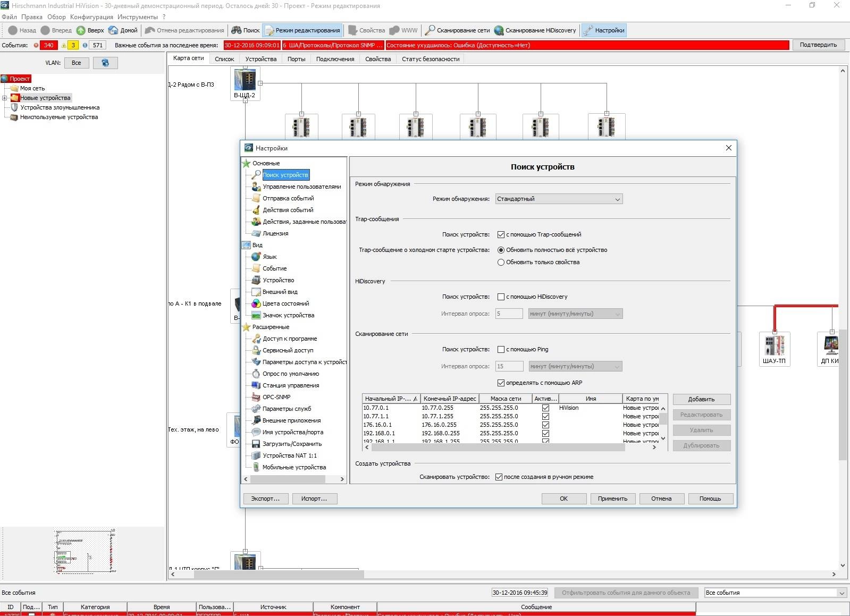This screenshot has height=616, width=850.
Task: Select 'Обновить полностью всё устройство' radio
Action: click(501, 250)
